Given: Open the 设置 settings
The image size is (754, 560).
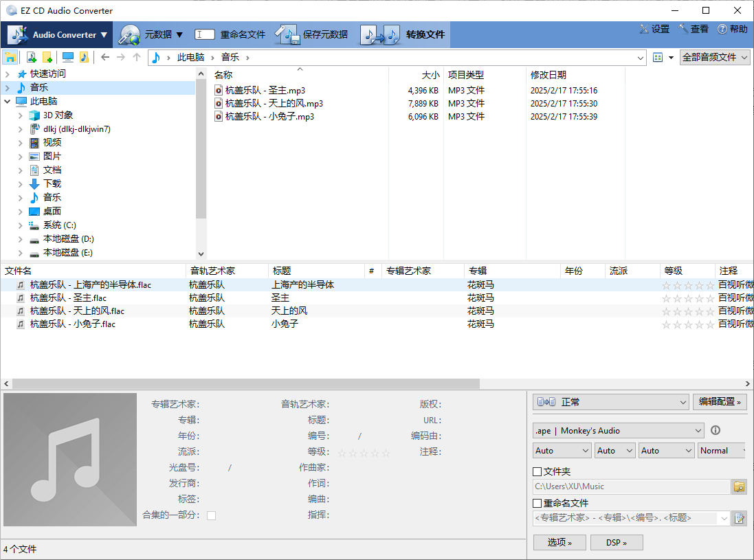Looking at the screenshot, I should (x=652, y=30).
